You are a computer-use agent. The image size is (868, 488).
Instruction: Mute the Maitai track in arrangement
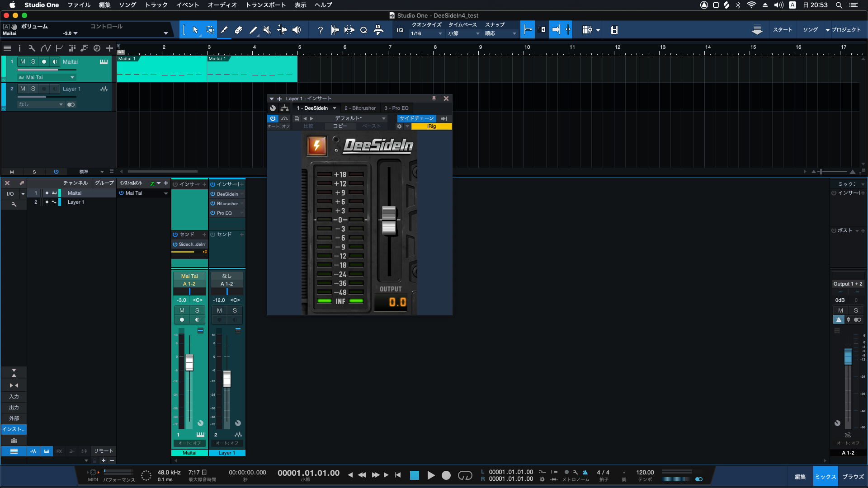coord(23,61)
